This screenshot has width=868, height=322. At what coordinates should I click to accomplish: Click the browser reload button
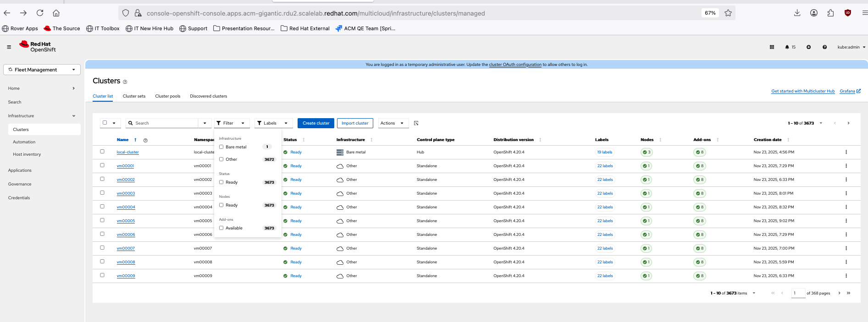click(x=40, y=13)
